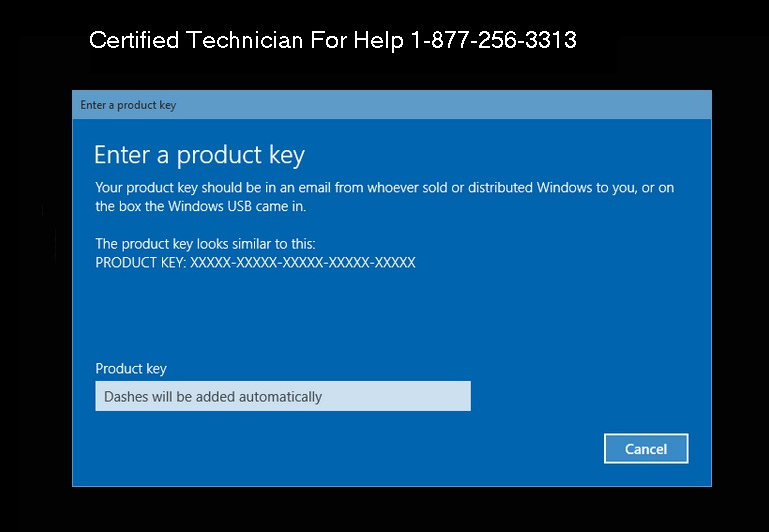Click the 'Product key' field label
769x532 pixels.
coord(131,368)
